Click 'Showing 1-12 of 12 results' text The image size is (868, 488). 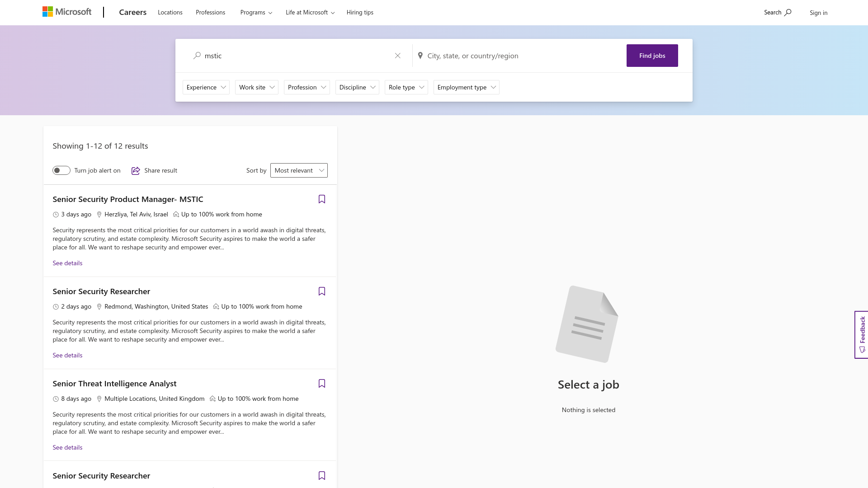pos(100,146)
